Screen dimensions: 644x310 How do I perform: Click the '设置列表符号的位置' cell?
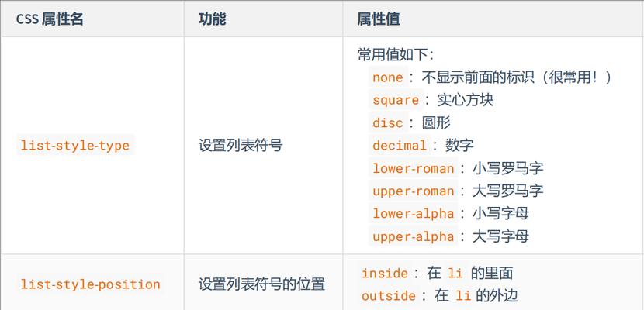click(x=261, y=284)
